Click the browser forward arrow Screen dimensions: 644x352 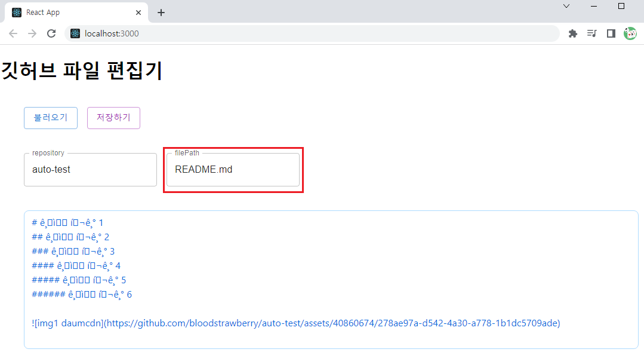[32, 33]
